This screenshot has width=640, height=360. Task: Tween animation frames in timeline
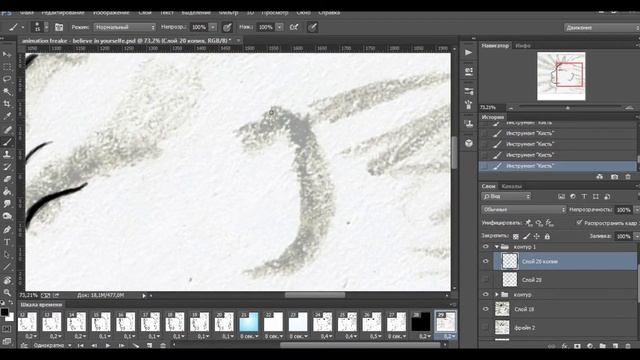(x=136, y=345)
